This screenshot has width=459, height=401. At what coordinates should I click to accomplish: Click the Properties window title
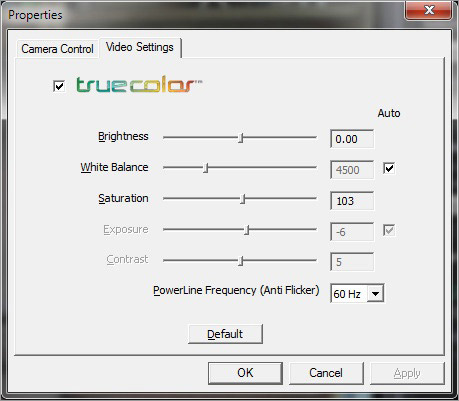pos(35,15)
